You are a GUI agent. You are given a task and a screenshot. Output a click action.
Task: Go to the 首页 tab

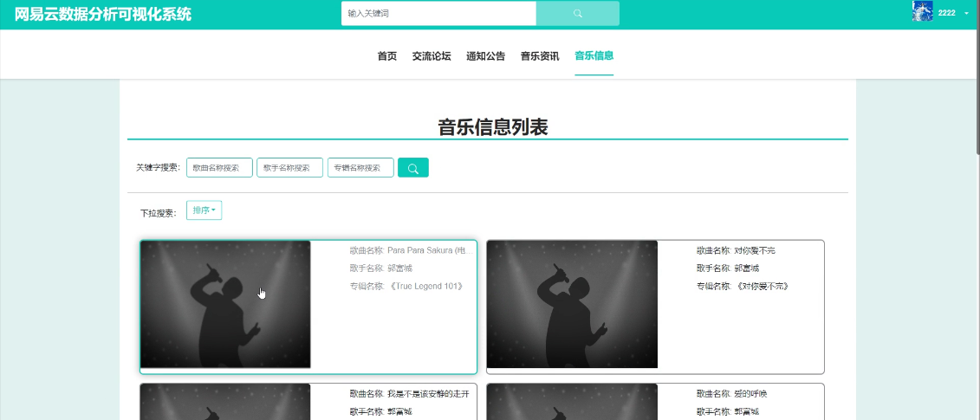point(386,55)
